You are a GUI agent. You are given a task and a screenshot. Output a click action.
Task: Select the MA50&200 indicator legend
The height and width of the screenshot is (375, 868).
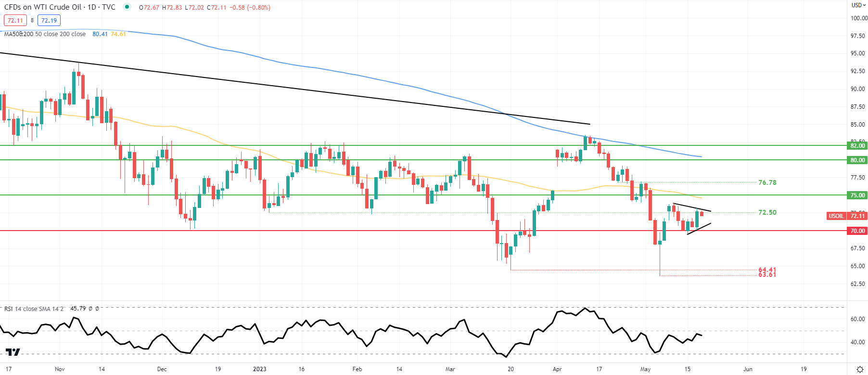(x=45, y=34)
